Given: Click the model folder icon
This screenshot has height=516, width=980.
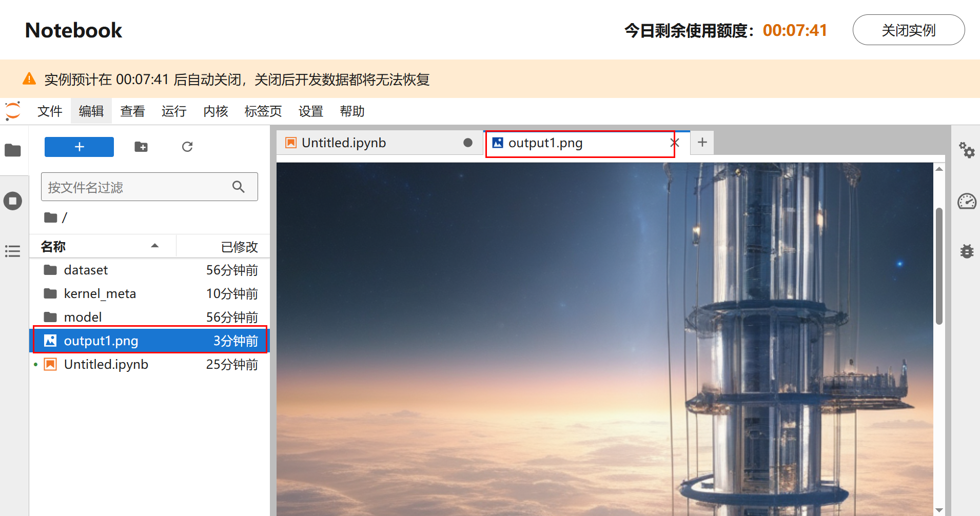Looking at the screenshot, I should point(50,317).
